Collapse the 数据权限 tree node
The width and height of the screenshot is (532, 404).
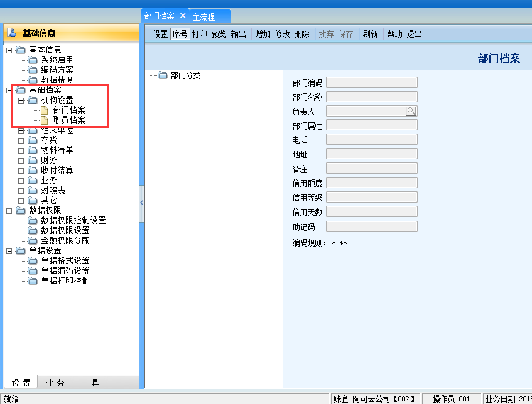pyautogui.click(x=9, y=211)
